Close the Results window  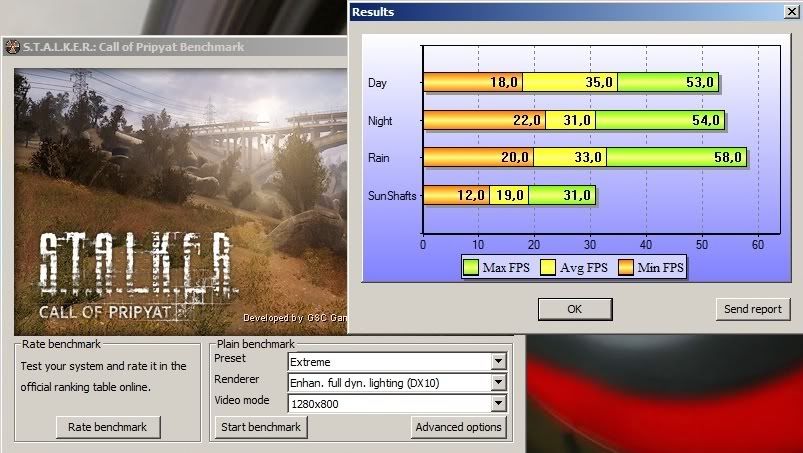coord(791,11)
